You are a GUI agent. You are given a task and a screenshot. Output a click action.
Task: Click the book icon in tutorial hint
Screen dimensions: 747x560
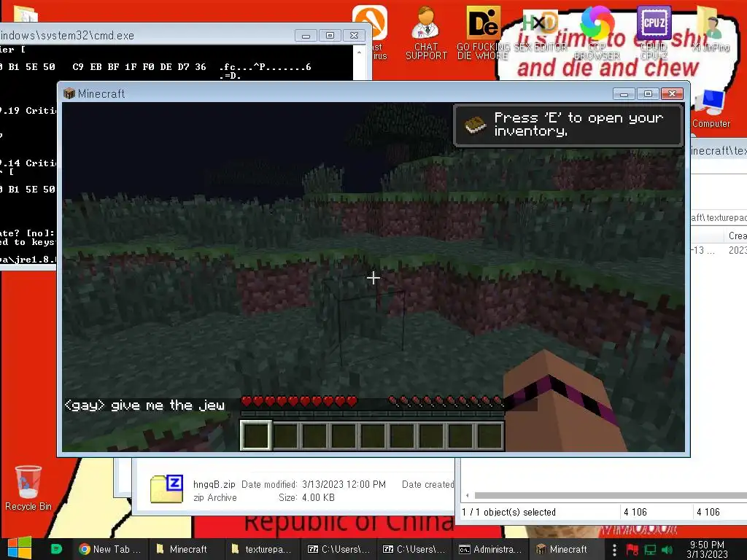click(475, 125)
